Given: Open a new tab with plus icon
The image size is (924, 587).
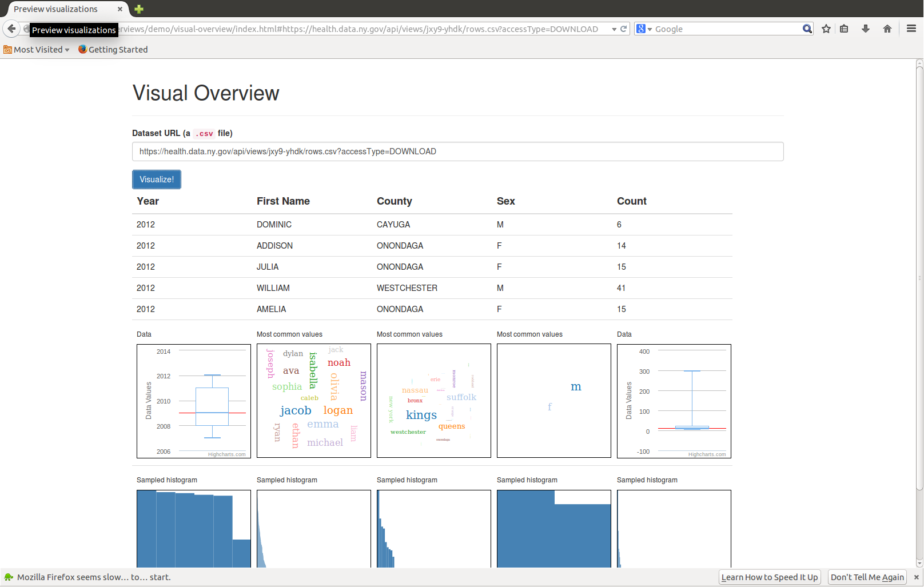Looking at the screenshot, I should [139, 9].
